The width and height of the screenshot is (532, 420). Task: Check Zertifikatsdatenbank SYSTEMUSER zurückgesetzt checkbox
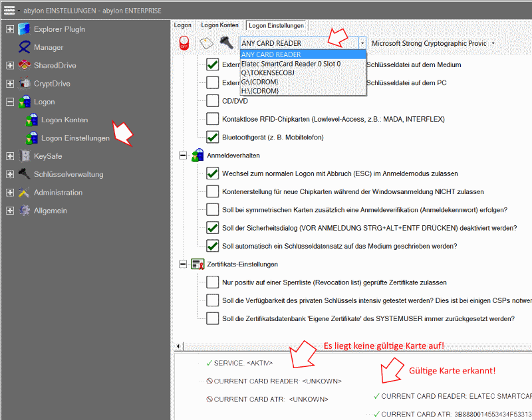click(212, 318)
